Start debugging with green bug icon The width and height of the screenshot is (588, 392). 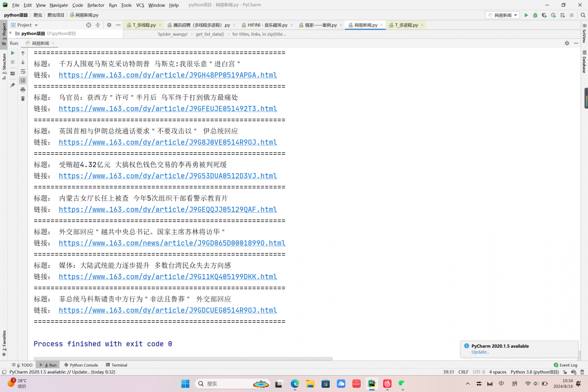point(535,15)
